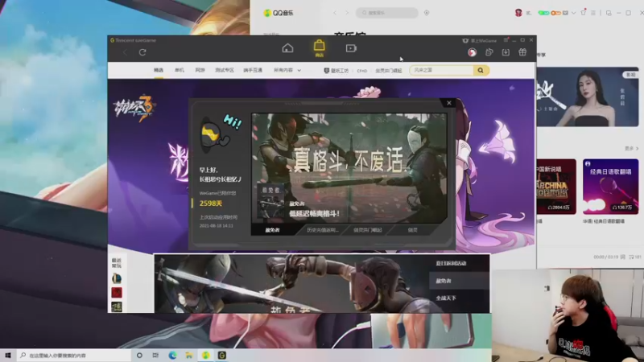Select 赦免者 in the lower banner list
Viewport: 644px width, 362px height.
click(x=444, y=281)
